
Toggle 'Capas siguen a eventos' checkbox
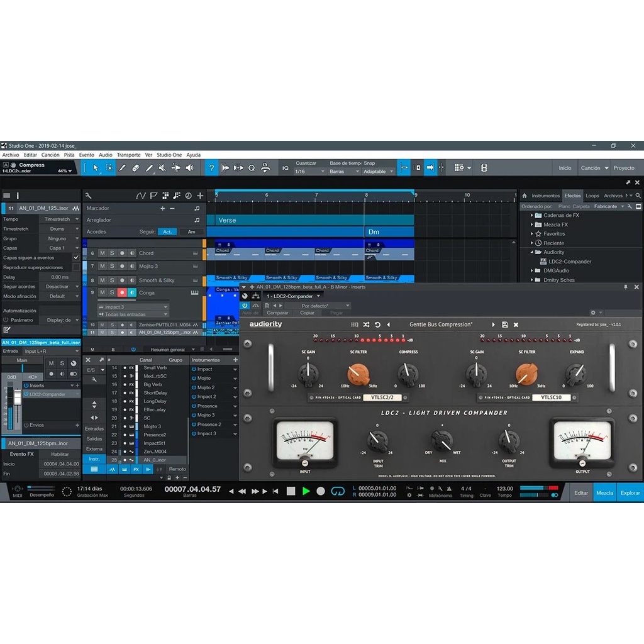point(76,257)
